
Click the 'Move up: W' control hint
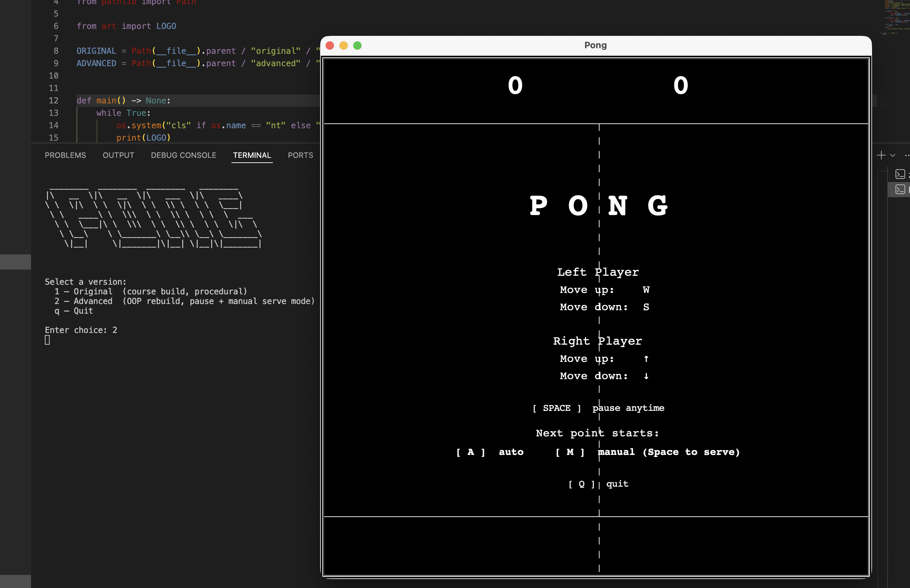pyautogui.click(x=605, y=290)
